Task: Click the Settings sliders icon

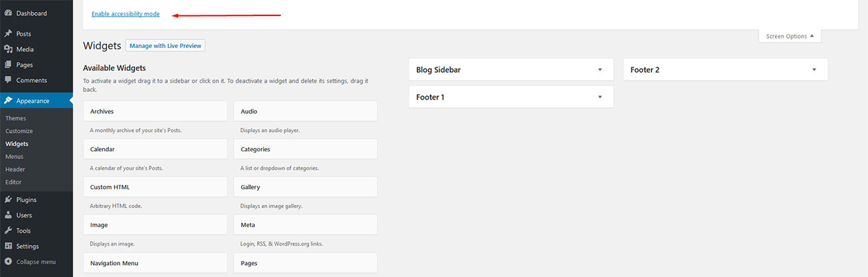Action: point(8,246)
